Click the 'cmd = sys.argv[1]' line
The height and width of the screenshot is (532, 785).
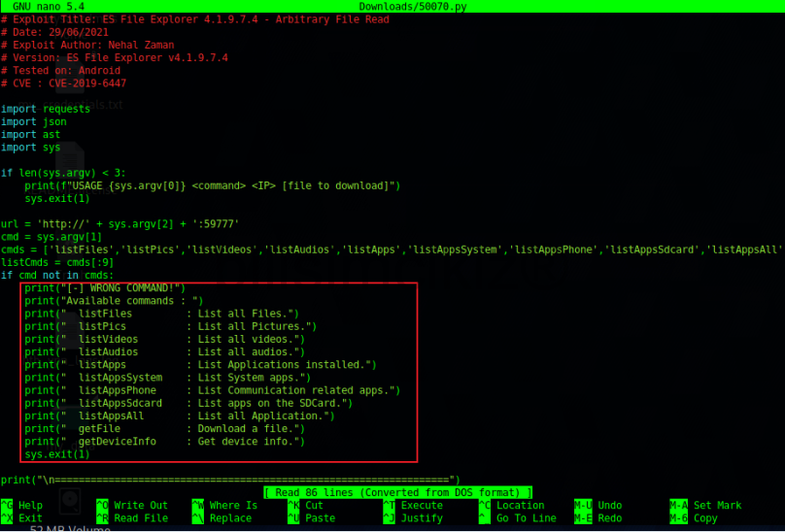(x=51, y=237)
